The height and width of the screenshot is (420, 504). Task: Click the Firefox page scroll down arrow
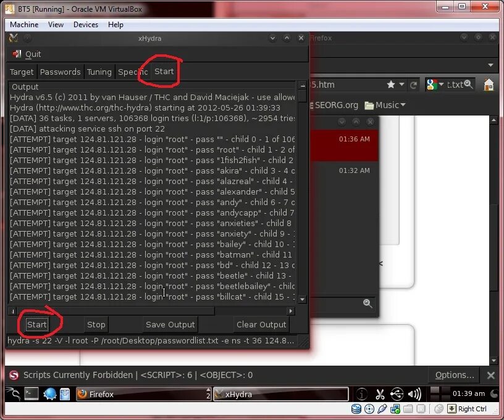(x=494, y=361)
